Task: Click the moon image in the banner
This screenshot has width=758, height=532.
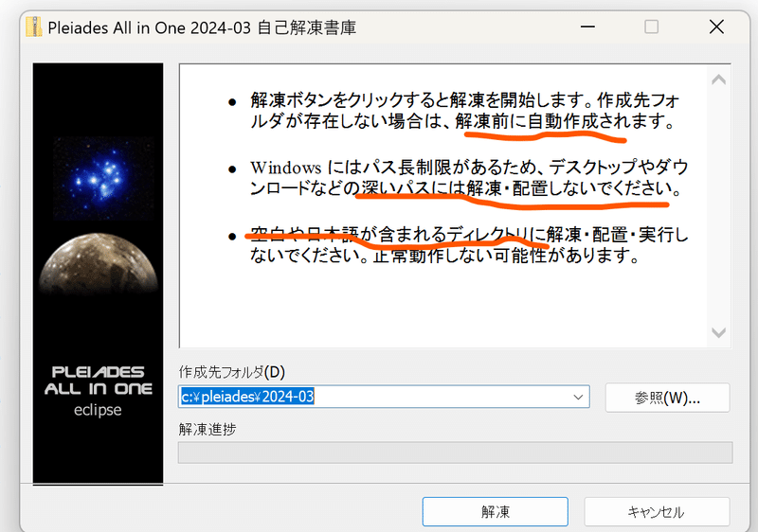Action: tap(99, 263)
